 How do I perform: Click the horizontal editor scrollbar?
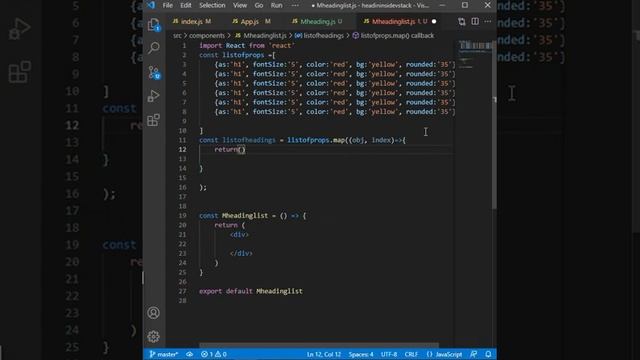319,345
